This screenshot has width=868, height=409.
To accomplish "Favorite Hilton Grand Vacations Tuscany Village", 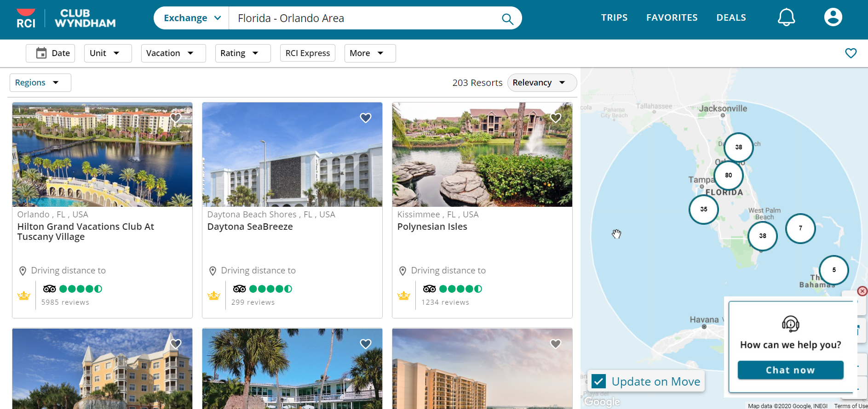I will (176, 118).
